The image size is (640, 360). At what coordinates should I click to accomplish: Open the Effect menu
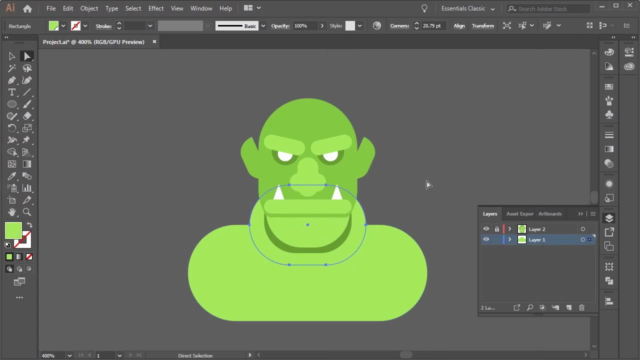coord(156,8)
